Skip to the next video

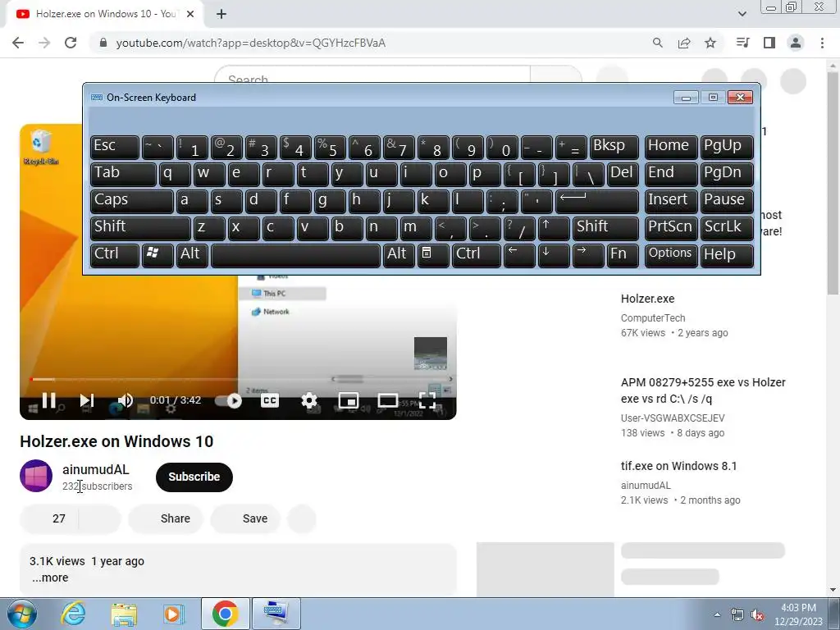pos(87,400)
